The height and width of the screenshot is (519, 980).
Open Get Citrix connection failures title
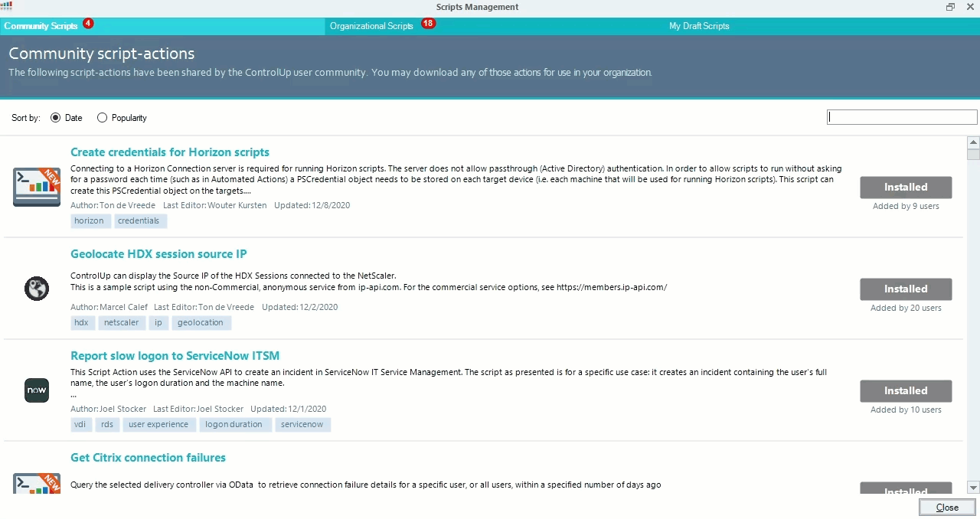click(x=148, y=458)
